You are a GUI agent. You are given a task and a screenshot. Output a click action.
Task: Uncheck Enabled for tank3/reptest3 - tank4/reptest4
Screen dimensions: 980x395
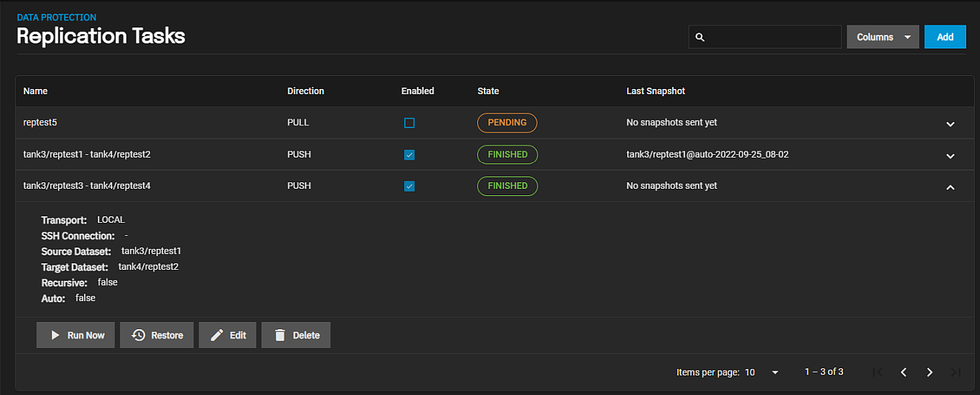click(x=409, y=186)
